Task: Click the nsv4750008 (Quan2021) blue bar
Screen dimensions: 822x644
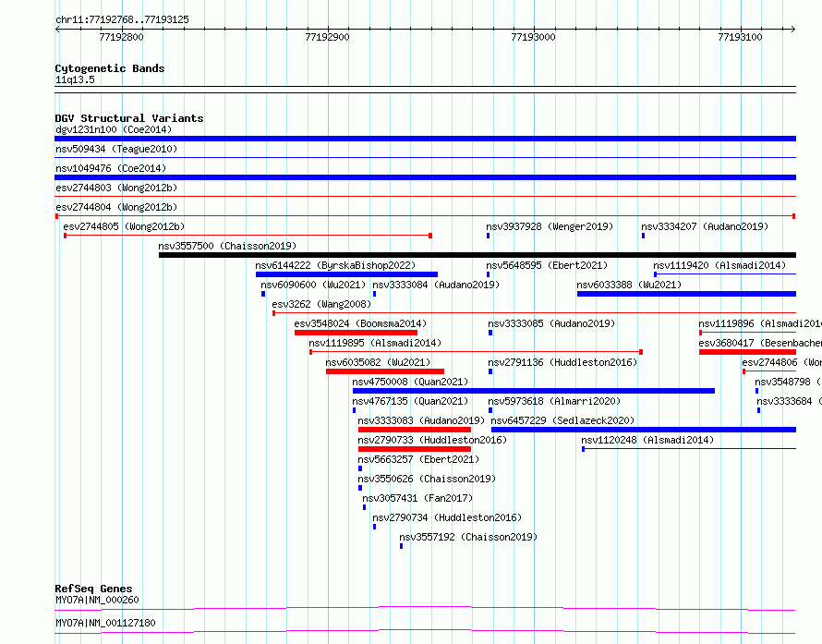Action: pos(534,391)
